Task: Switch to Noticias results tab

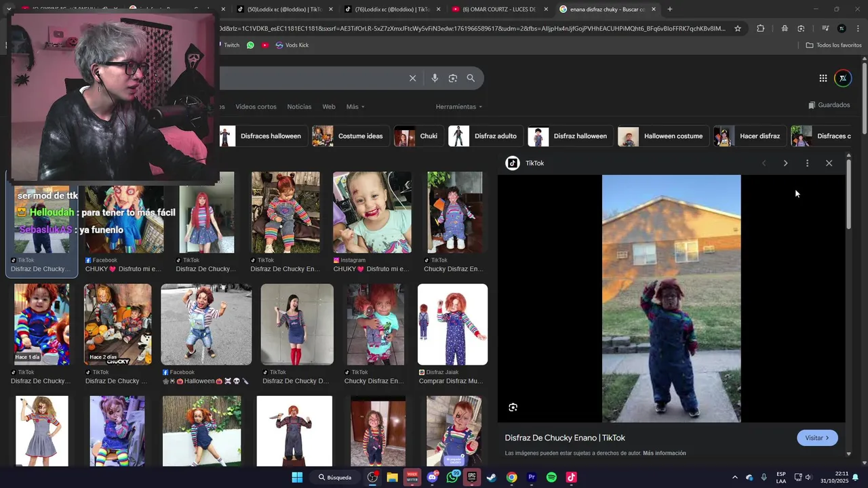Action: point(299,106)
